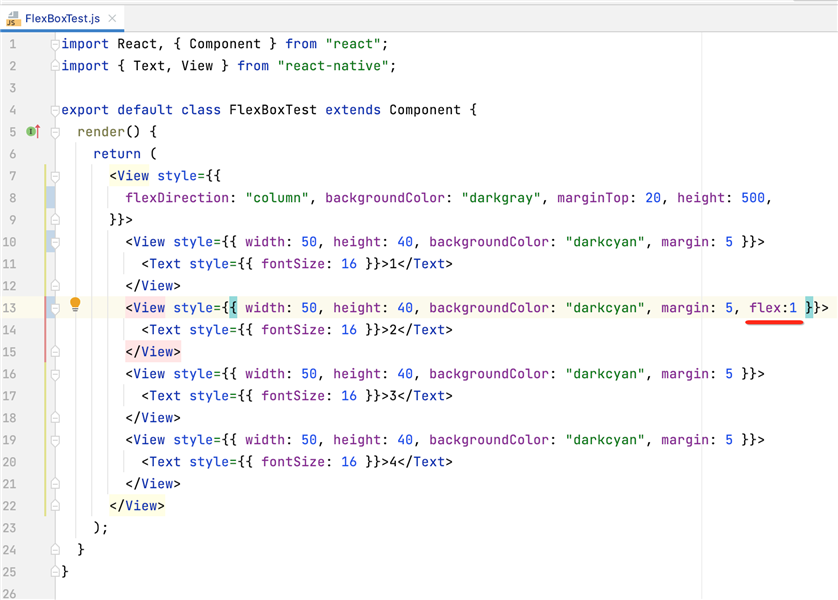838x600 pixels.
Task: Fold the View block on line 19
Action: (x=56, y=440)
